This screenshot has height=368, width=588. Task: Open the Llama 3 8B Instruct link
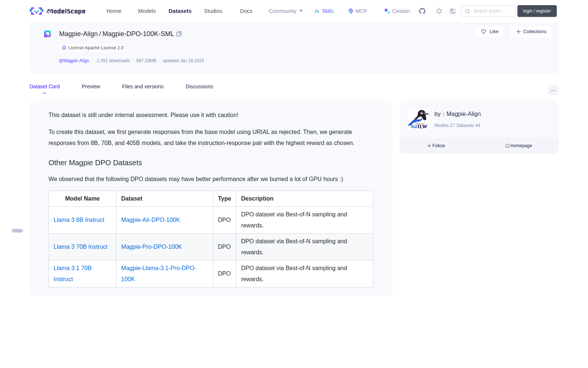(79, 220)
